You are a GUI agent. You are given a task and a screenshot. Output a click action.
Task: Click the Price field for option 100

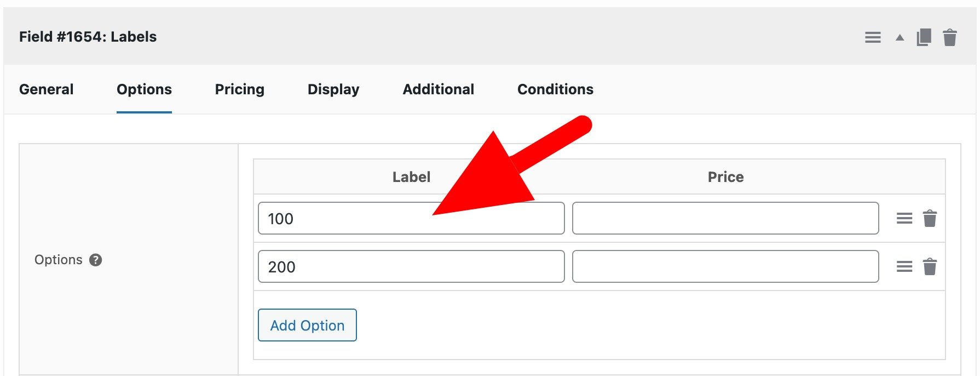click(x=725, y=218)
